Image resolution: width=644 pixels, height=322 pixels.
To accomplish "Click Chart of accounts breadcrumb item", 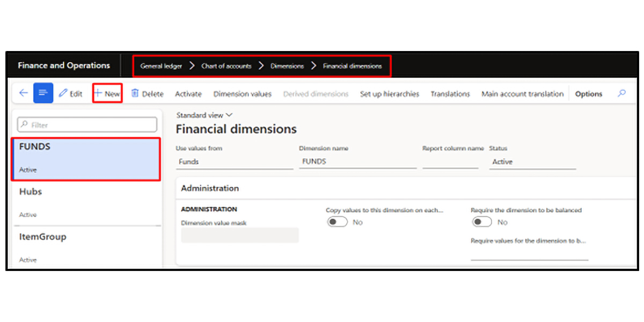I will point(226,66).
